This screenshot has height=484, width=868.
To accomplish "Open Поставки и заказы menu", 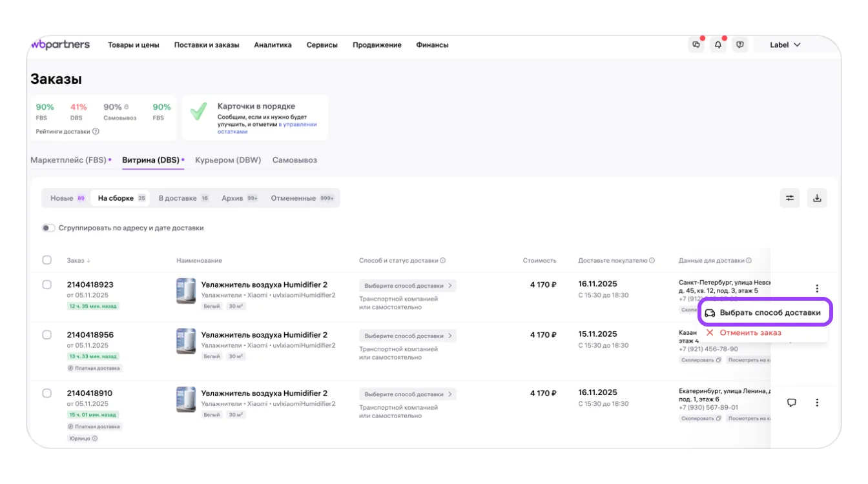I will [207, 45].
